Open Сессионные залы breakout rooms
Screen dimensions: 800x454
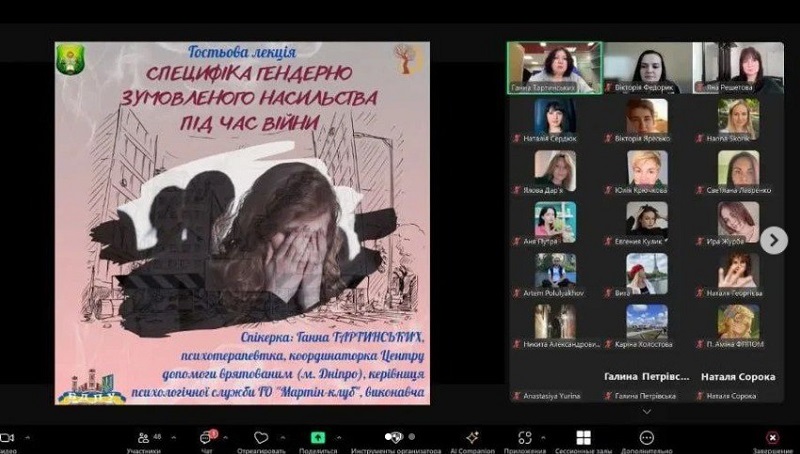coord(583,438)
